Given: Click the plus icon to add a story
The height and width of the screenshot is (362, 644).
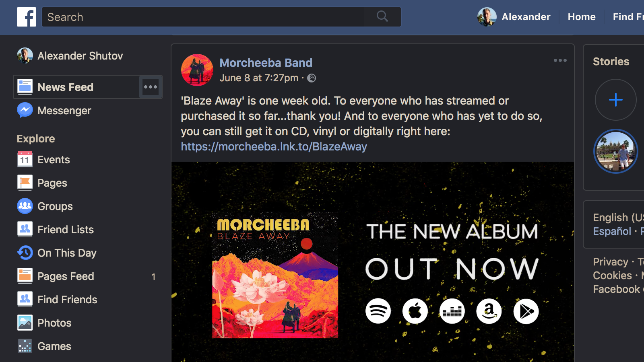Looking at the screenshot, I should point(615,100).
